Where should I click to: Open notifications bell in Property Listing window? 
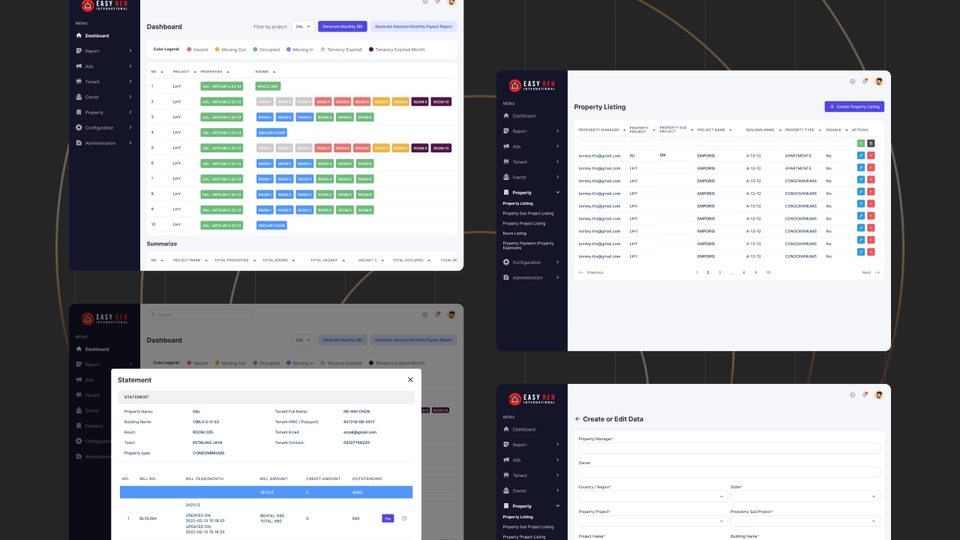[865, 81]
